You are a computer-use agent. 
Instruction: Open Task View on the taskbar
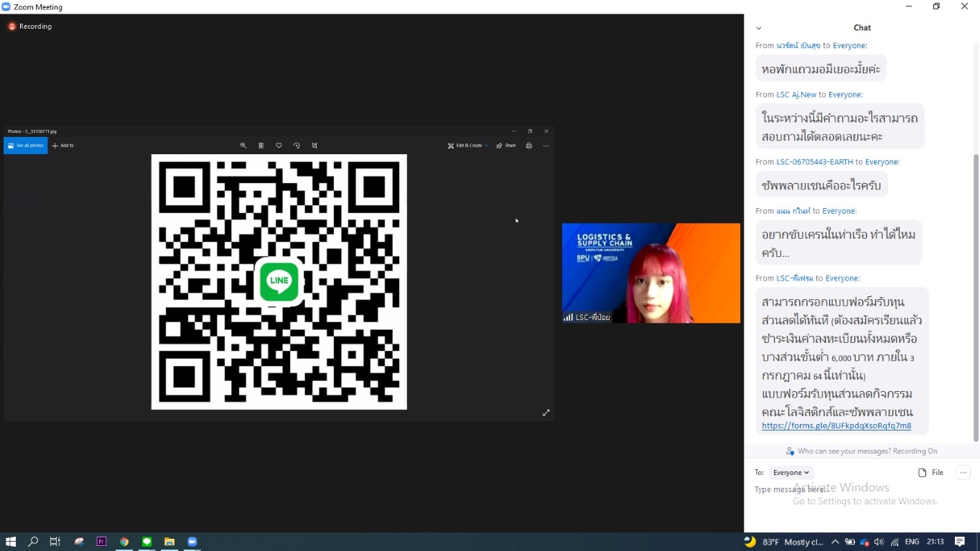pyautogui.click(x=55, y=542)
